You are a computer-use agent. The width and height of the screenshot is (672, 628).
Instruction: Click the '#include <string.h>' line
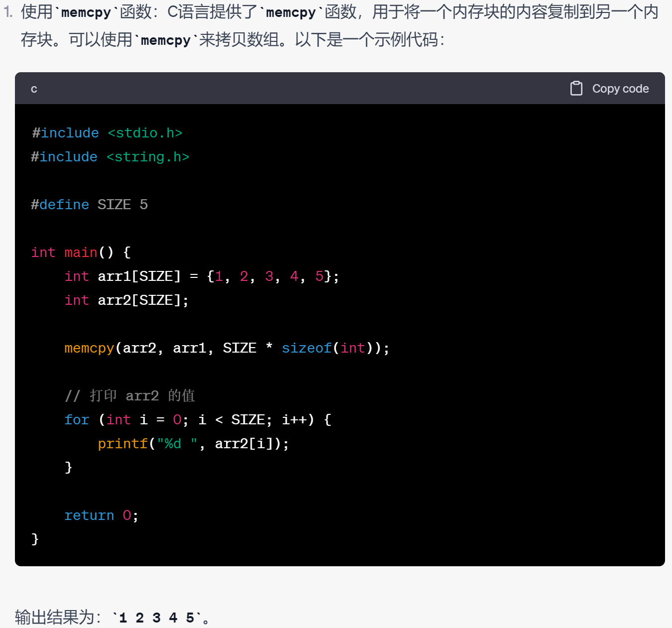click(x=110, y=157)
